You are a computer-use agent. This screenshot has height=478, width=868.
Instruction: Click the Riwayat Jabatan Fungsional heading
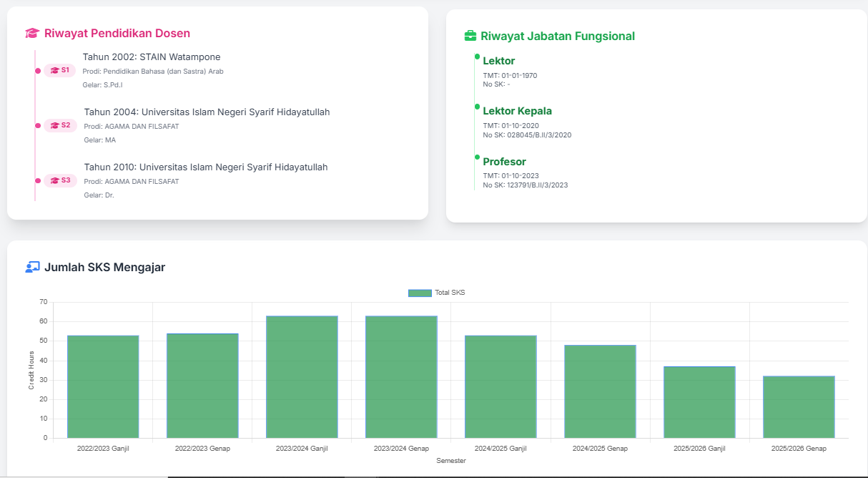(558, 36)
